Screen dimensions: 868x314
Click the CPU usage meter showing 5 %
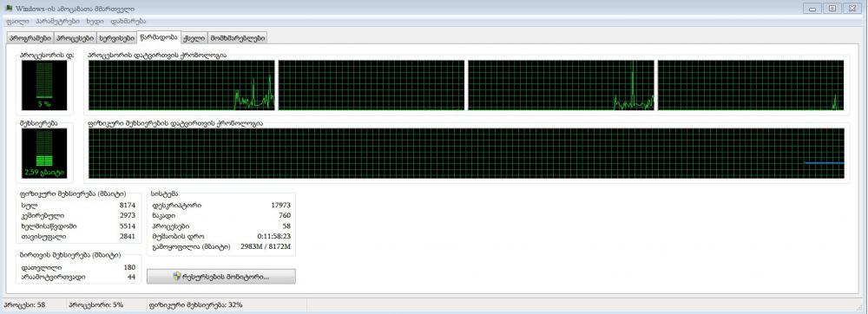pyautogui.click(x=44, y=85)
